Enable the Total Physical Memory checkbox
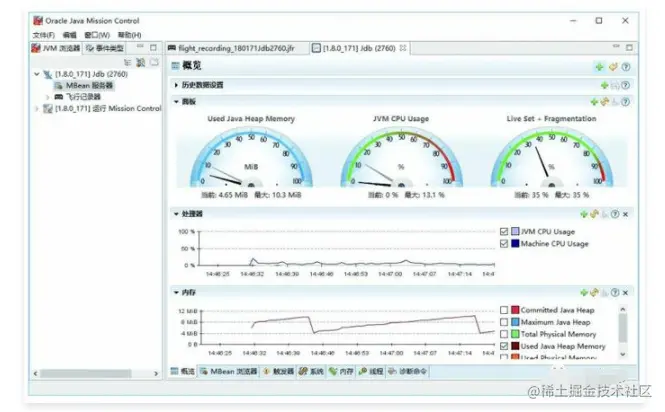This screenshot has height=412, width=665. click(504, 334)
